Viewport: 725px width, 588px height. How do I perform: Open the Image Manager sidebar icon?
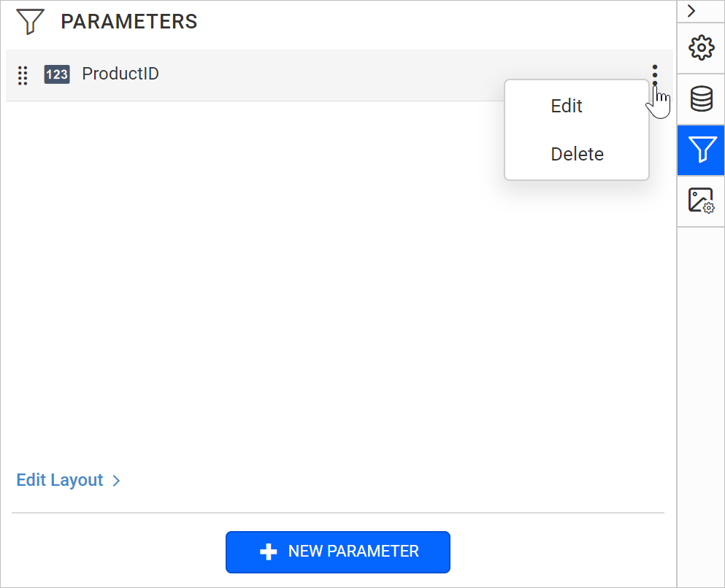[x=701, y=201]
